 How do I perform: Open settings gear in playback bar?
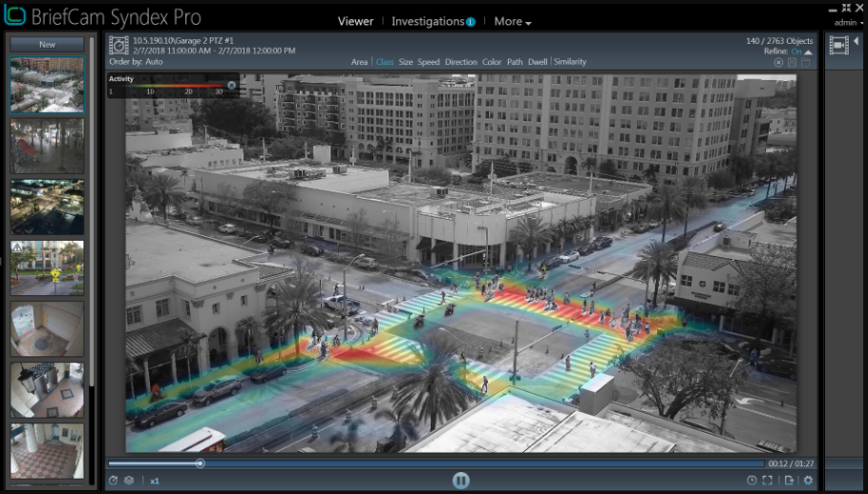pos(808,481)
